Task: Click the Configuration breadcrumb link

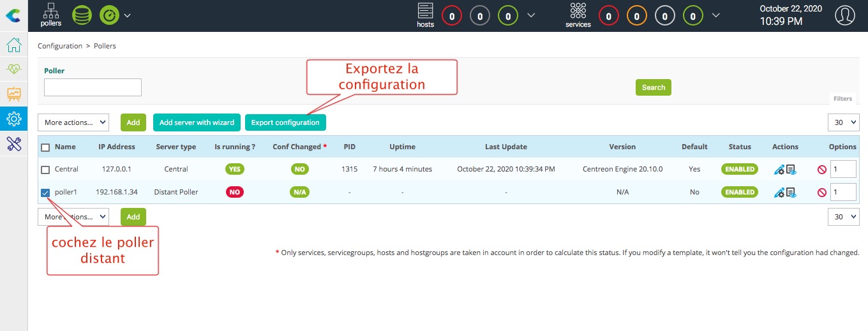Action: [60, 46]
